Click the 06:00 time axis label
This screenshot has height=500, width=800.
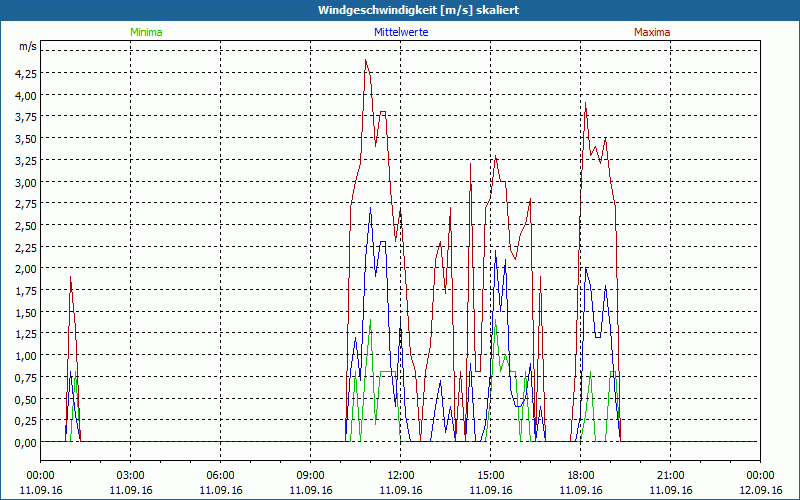[x=220, y=476]
